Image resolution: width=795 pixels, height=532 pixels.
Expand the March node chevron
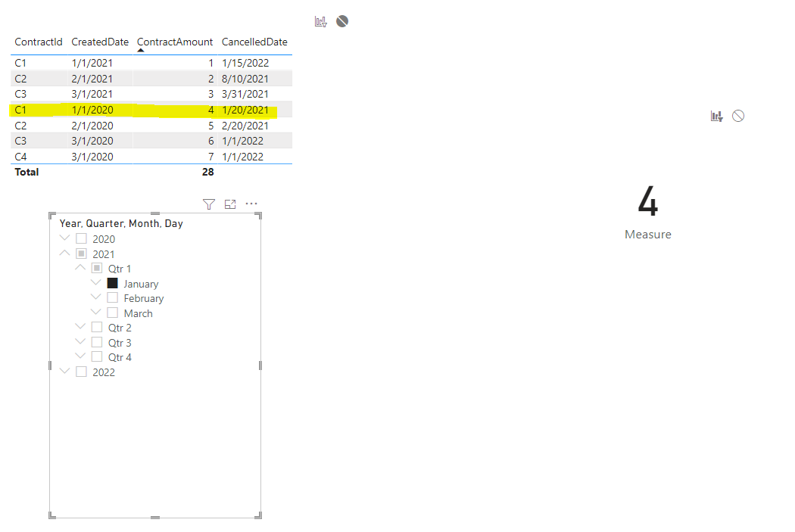[x=96, y=312]
